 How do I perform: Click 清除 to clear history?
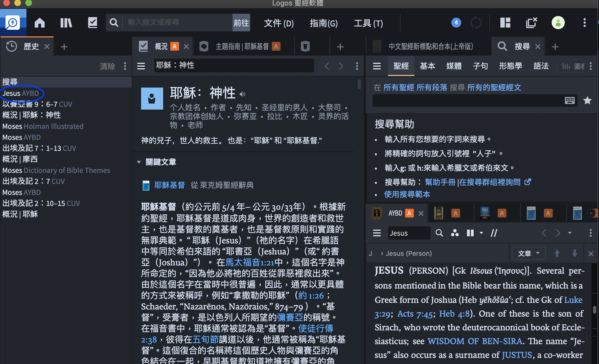pyautogui.click(x=107, y=66)
